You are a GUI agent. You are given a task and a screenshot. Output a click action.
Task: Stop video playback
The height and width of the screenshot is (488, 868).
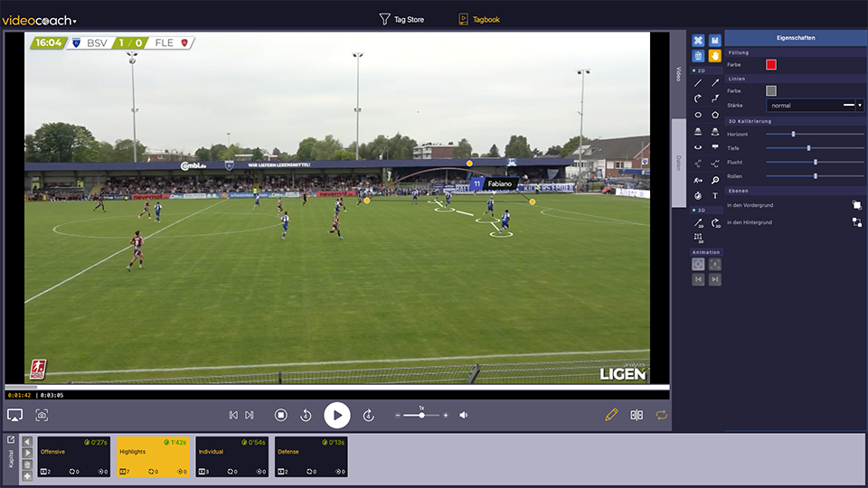[x=280, y=415]
